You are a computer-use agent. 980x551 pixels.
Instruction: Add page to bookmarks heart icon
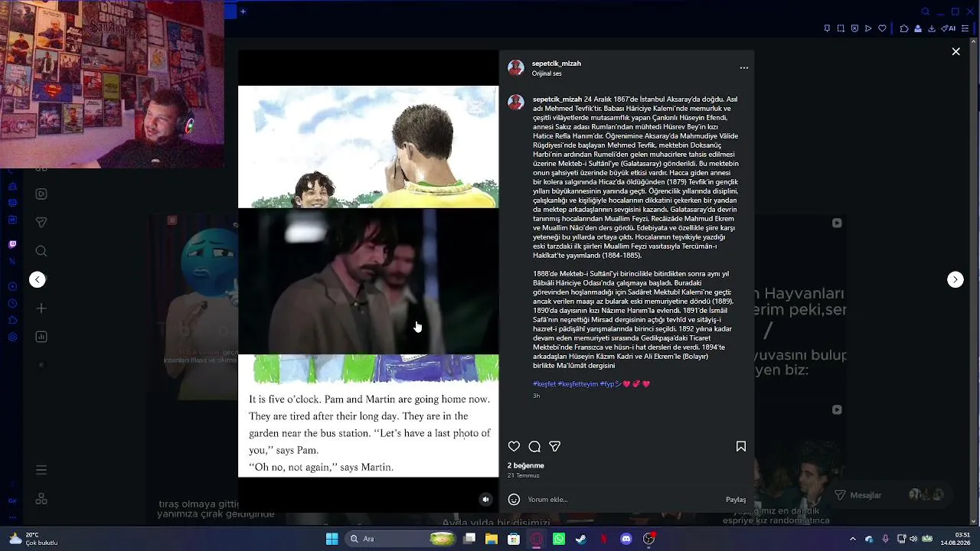tap(882, 28)
